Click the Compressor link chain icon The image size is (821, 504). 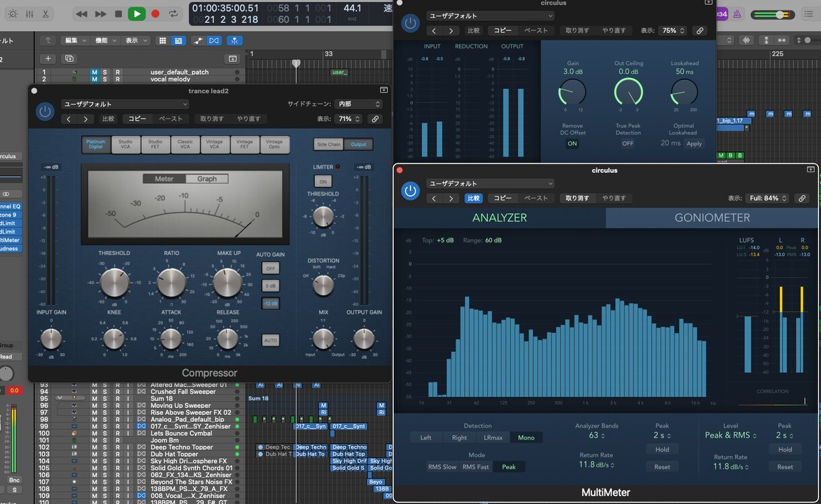(376, 119)
